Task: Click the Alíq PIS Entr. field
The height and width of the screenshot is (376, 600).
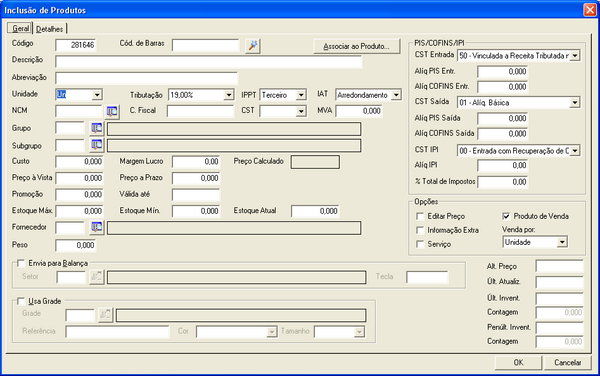Action: 502,72
